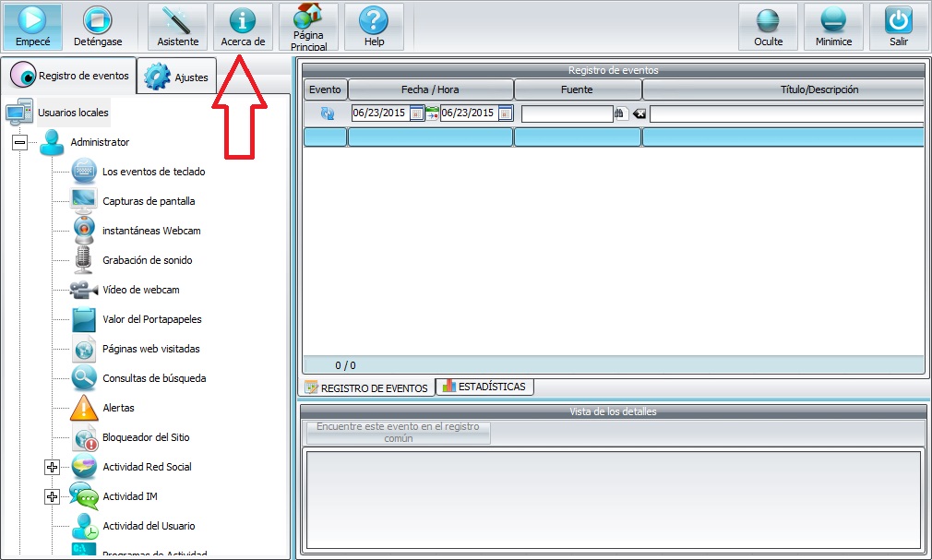Click the visited web pages icon
This screenshot has height=560, width=932.
point(84,349)
